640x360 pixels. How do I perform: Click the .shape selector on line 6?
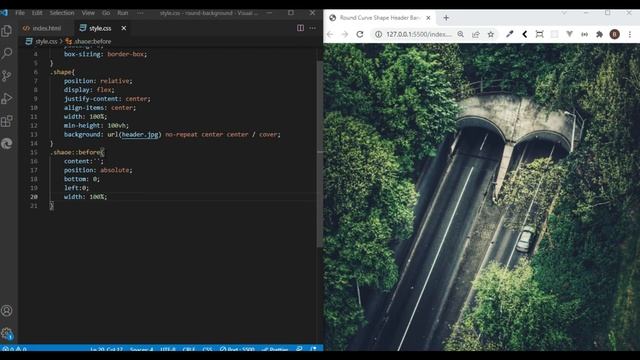coord(62,72)
